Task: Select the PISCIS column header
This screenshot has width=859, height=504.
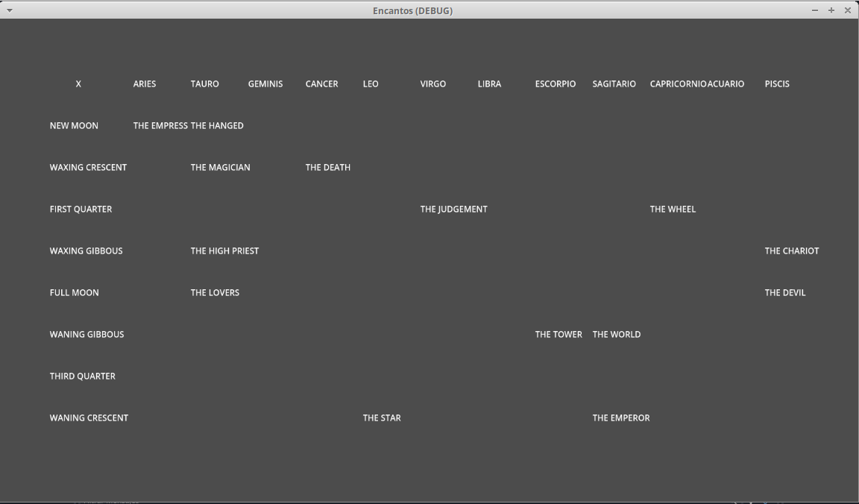Action: pos(777,84)
